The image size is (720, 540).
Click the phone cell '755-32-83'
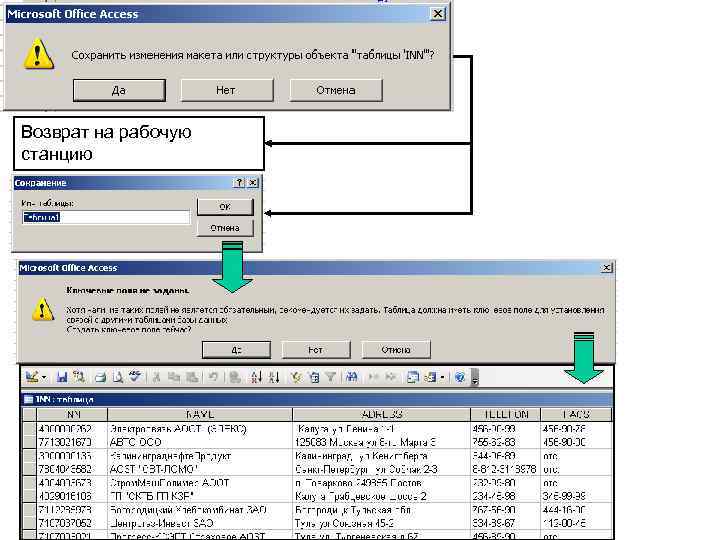[x=506, y=443]
